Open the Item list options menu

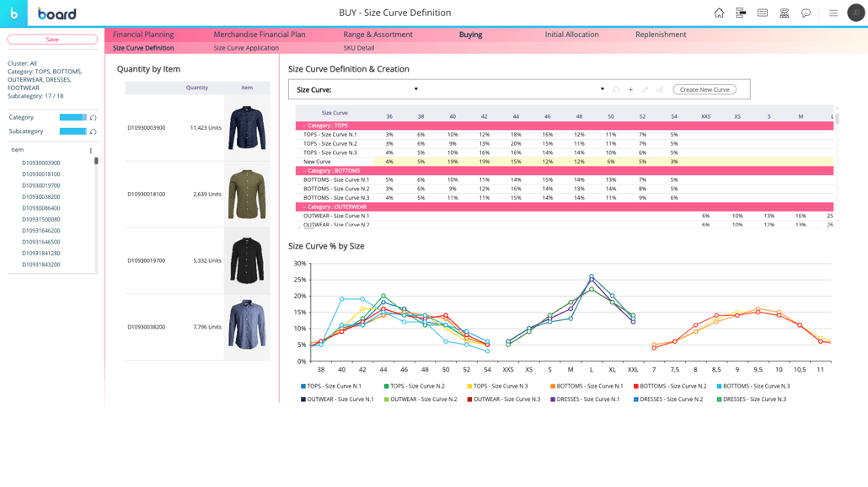[x=91, y=151]
